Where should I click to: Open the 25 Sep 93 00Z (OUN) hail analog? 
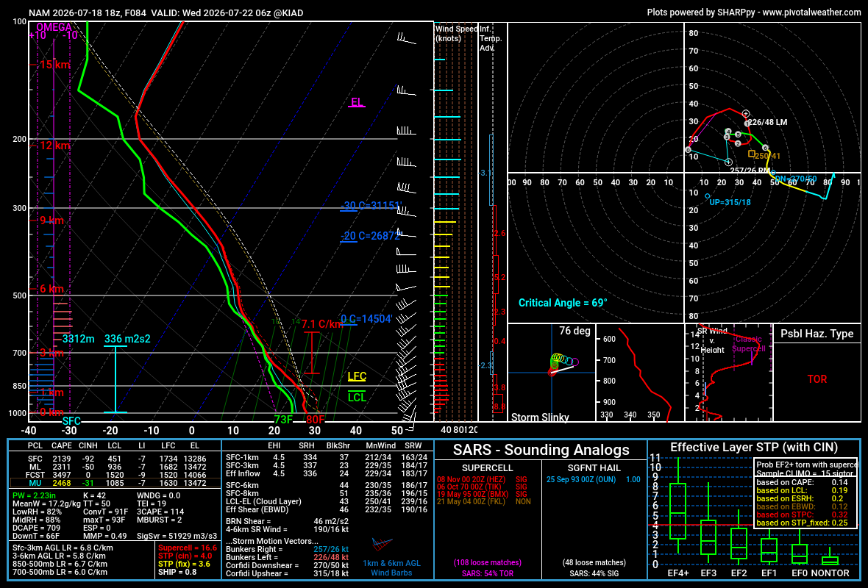[x=580, y=479]
